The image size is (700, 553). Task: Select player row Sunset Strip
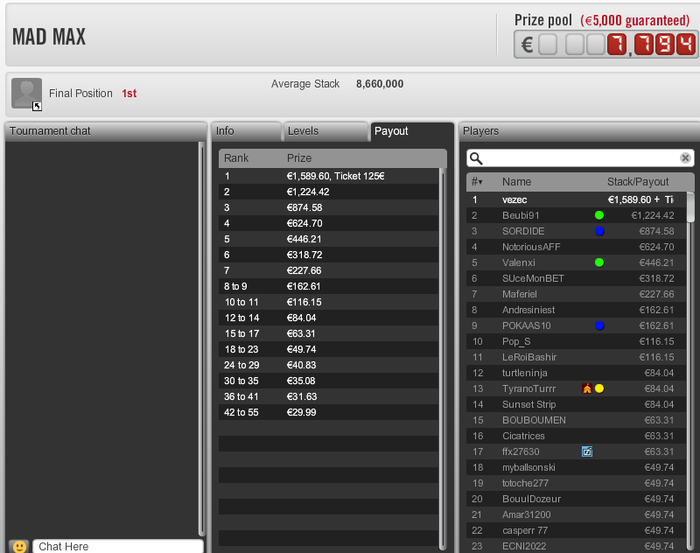click(x=576, y=404)
